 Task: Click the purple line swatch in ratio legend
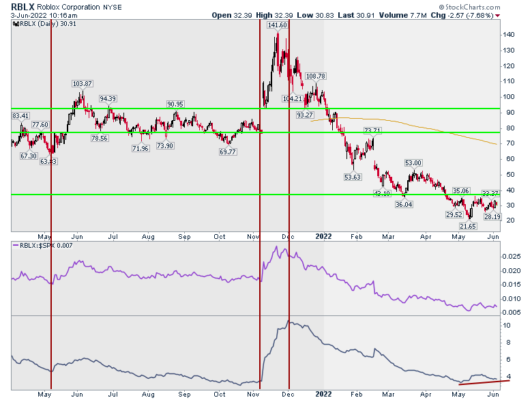(x=16, y=245)
